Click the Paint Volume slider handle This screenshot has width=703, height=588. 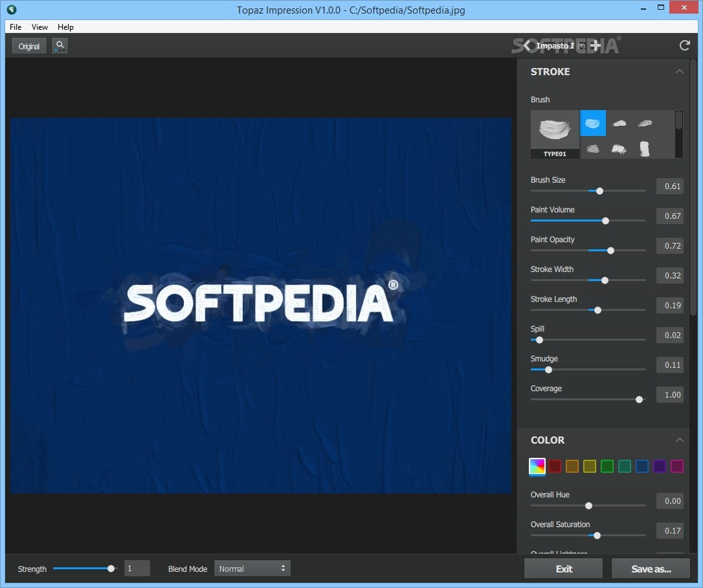pyautogui.click(x=605, y=221)
